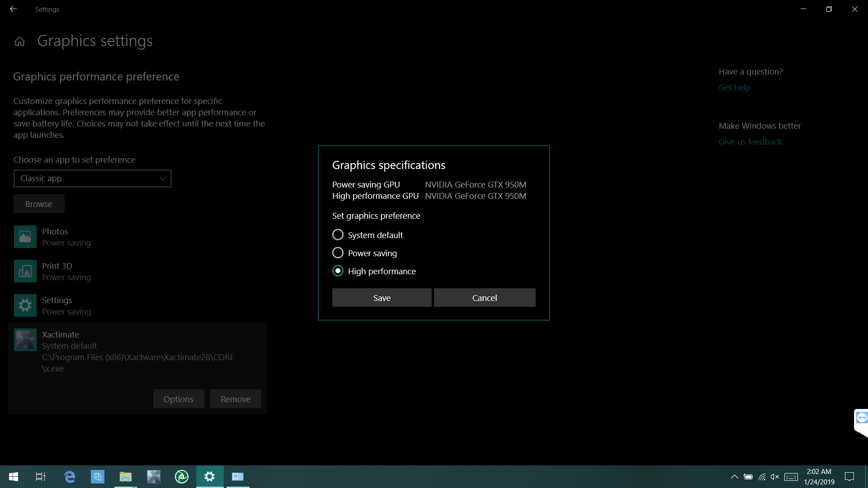Switch to Xactimate on the taskbar
868x488 pixels.
154,477
